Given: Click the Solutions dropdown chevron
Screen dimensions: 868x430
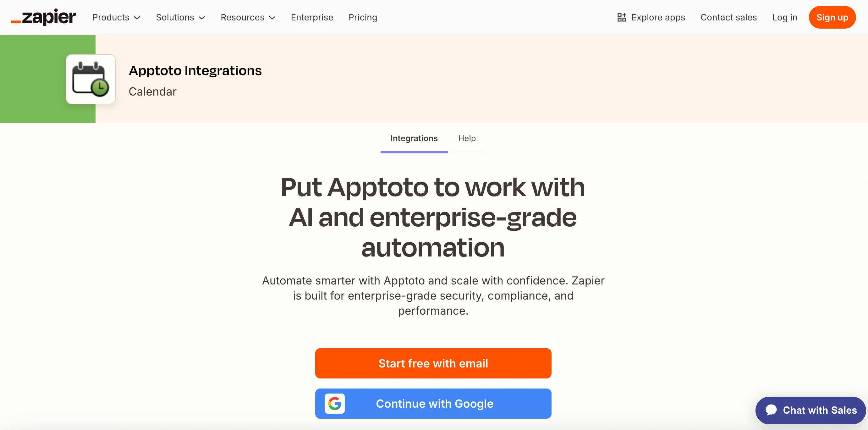Looking at the screenshot, I should [202, 18].
